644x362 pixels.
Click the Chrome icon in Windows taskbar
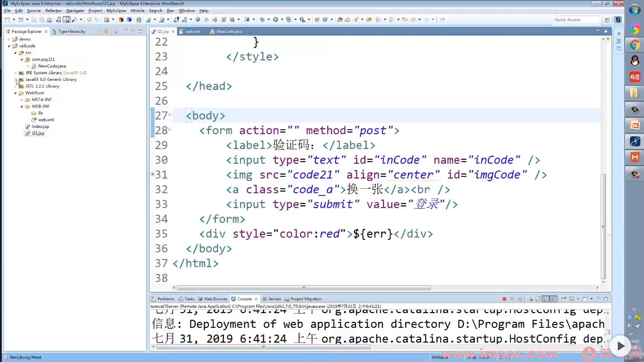(x=634, y=45)
